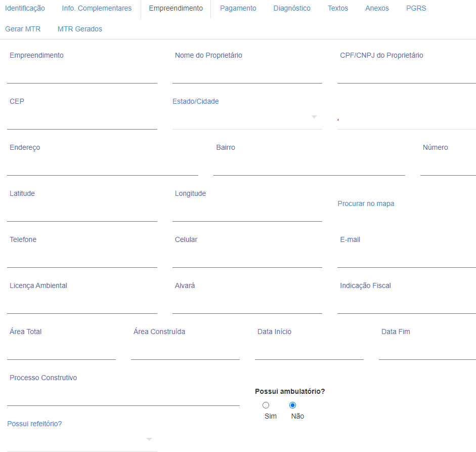476x452 pixels.
Task: Open the Anexos tab
Action: [377, 8]
